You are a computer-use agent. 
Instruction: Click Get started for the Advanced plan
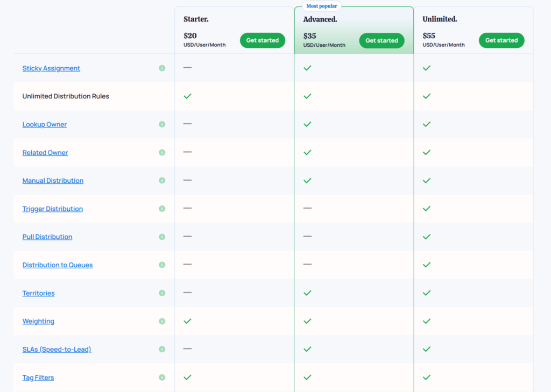pos(382,41)
